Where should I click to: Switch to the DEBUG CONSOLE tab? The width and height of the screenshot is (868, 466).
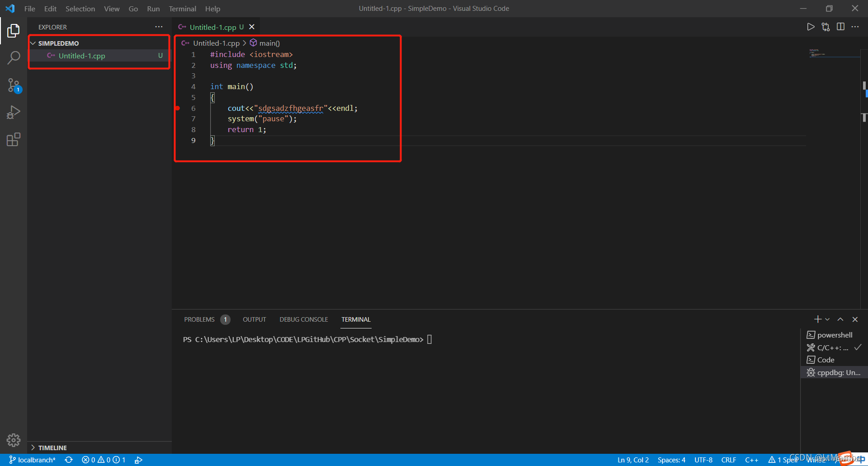304,319
